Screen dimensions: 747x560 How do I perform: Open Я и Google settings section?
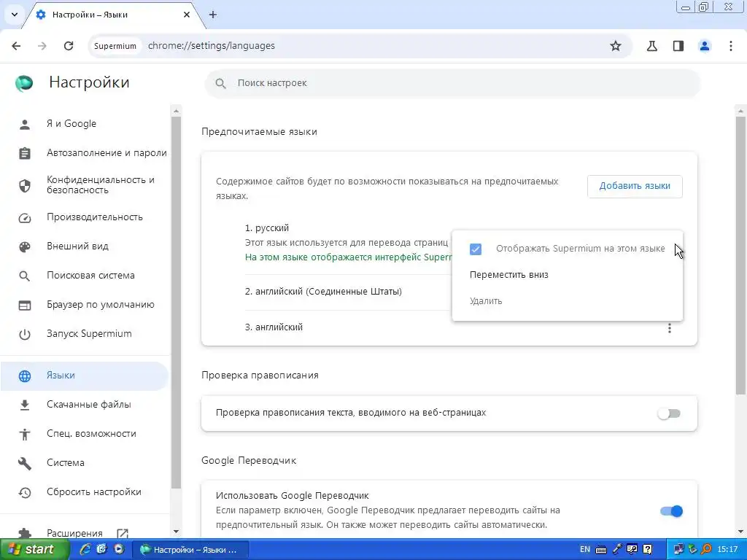(x=85, y=124)
